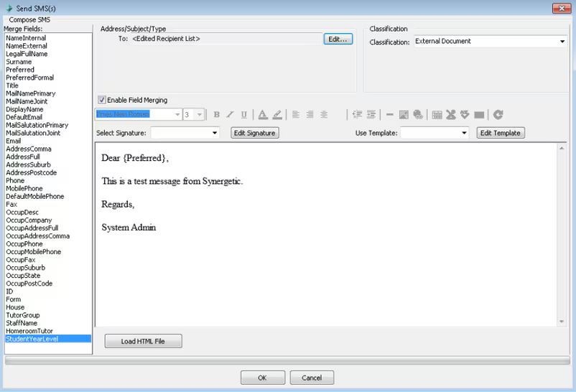The image size is (576, 392).
Task: Decrease the paragraph indent
Action: (357, 115)
